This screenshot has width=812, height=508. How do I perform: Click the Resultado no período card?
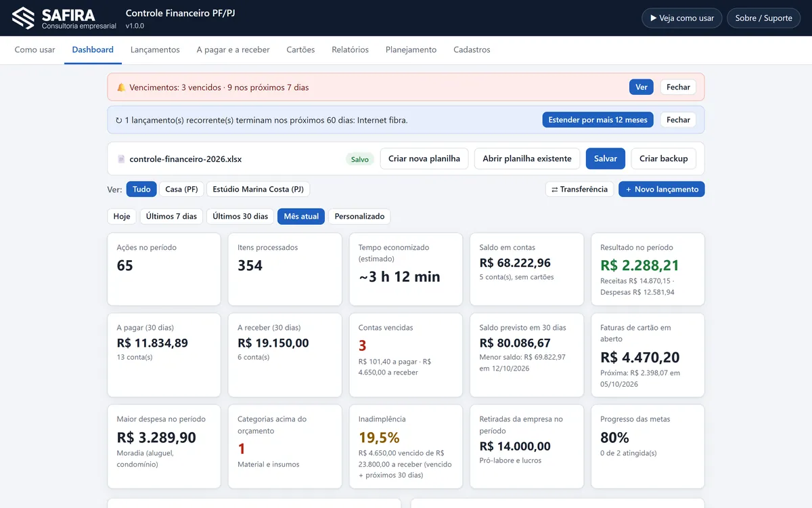[x=648, y=270]
